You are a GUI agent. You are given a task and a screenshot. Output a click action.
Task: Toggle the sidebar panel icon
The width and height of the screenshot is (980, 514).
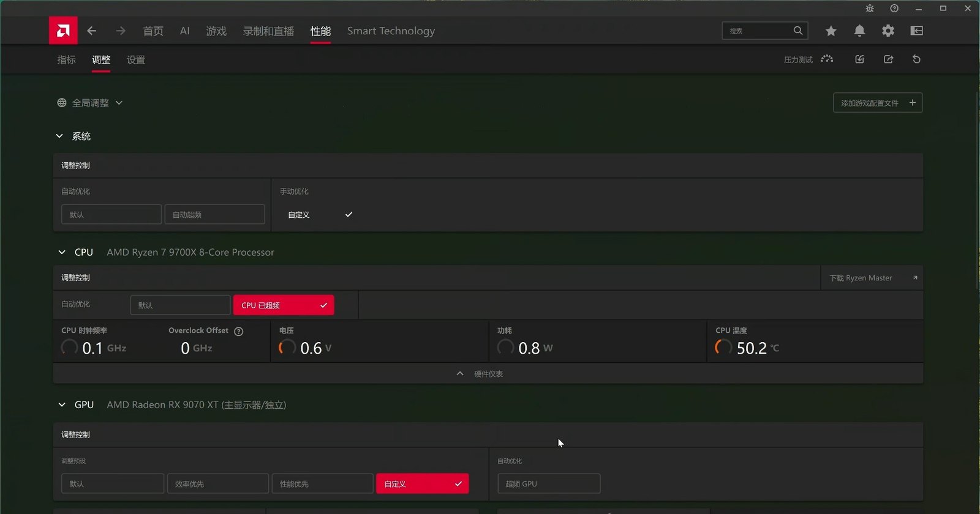coord(917,31)
